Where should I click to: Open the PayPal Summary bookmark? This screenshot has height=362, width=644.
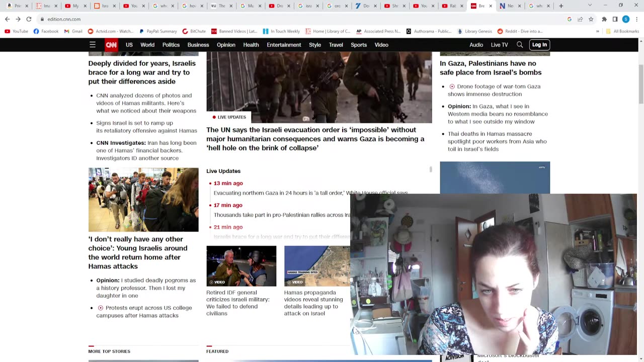click(x=158, y=31)
